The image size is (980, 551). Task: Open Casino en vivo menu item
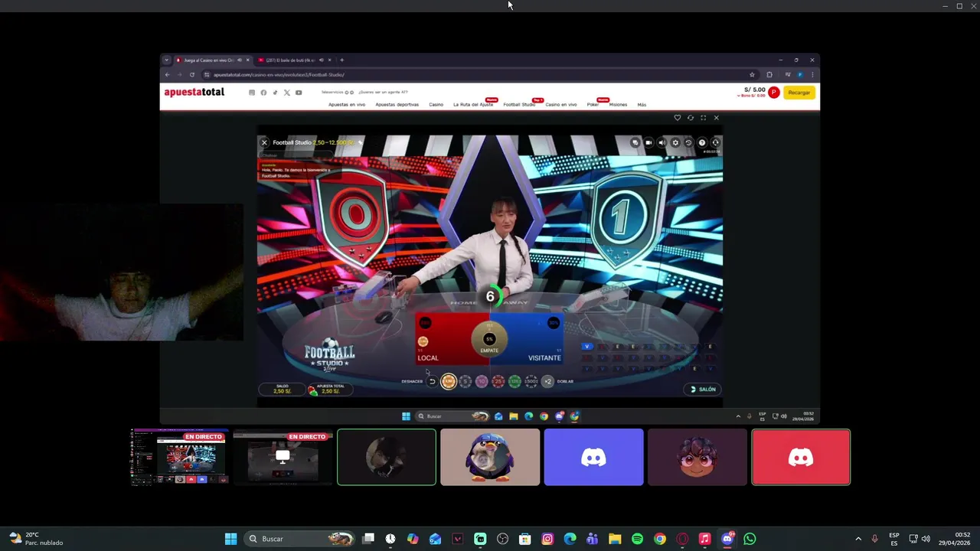(x=561, y=105)
